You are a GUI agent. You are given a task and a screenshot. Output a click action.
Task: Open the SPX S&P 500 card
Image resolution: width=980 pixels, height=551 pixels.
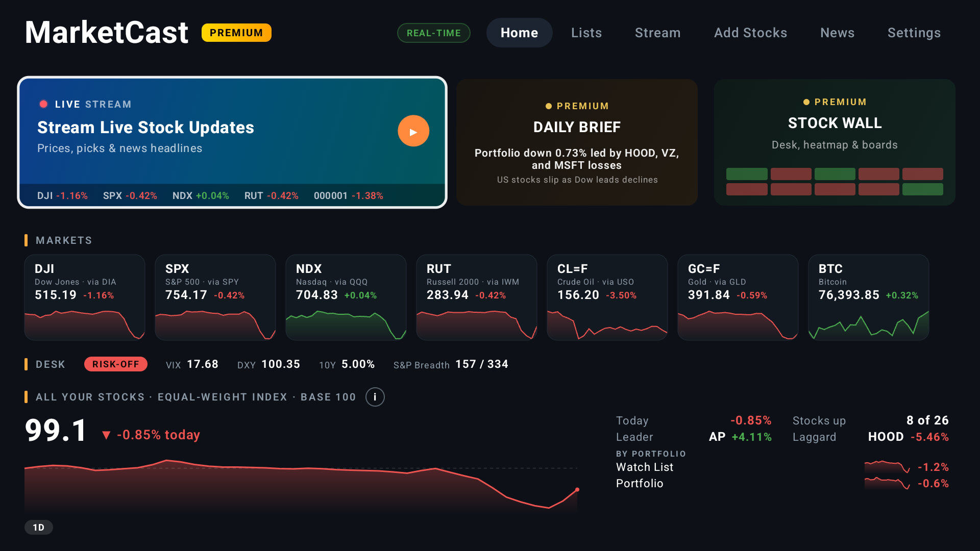click(x=215, y=297)
